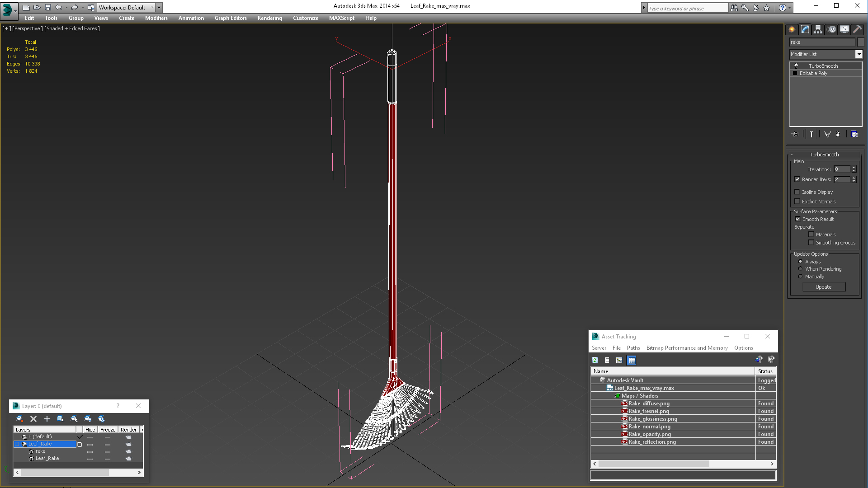
Task: Click Layer dialog horizontal scrollbar
Action: [x=78, y=473]
